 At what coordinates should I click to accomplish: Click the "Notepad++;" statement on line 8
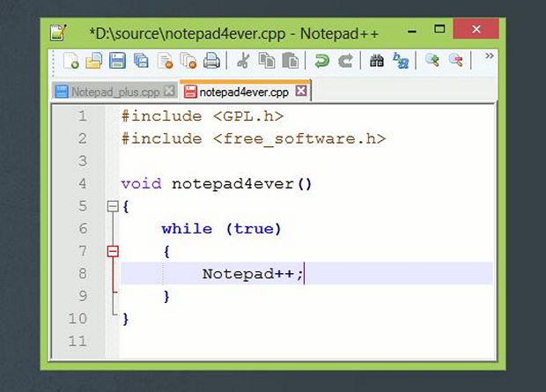253,274
